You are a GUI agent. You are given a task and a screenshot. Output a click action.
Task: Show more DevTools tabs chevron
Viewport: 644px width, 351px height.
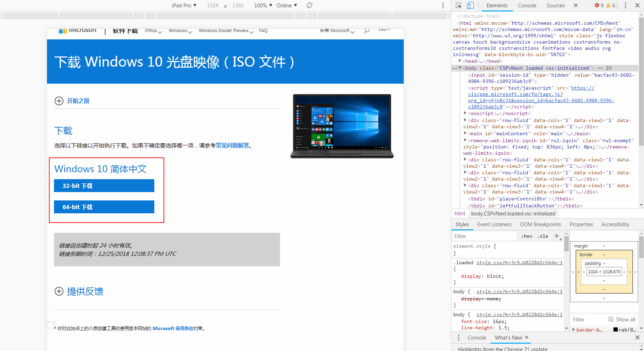(576, 5)
